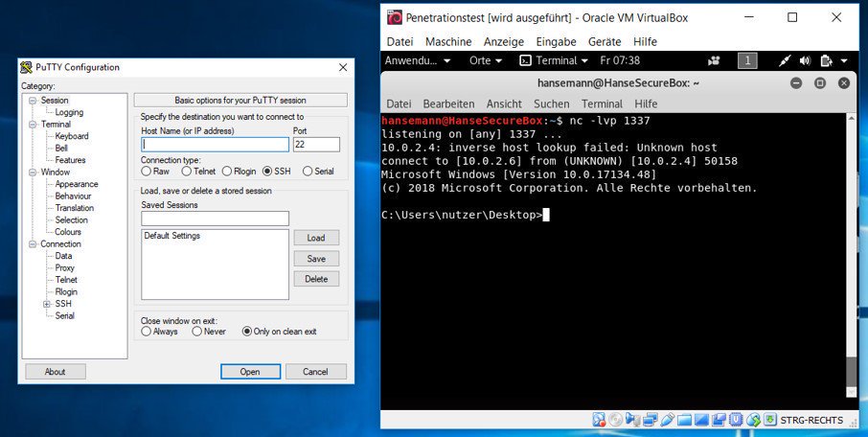The height and width of the screenshot is (437, 868).
Task: Maximize the hansemann terminal window
Action: click(820, 83)
